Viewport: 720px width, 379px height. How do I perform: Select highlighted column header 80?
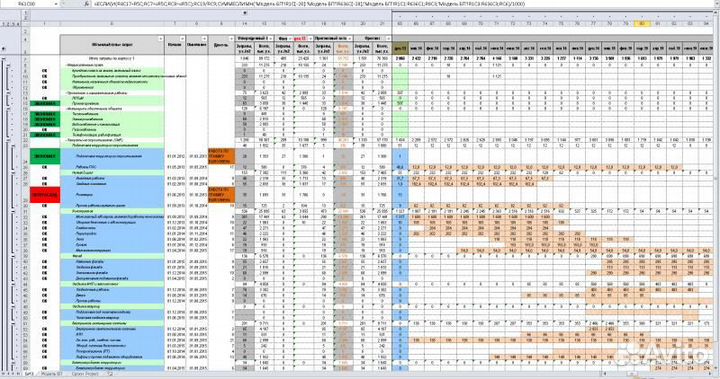642,23
